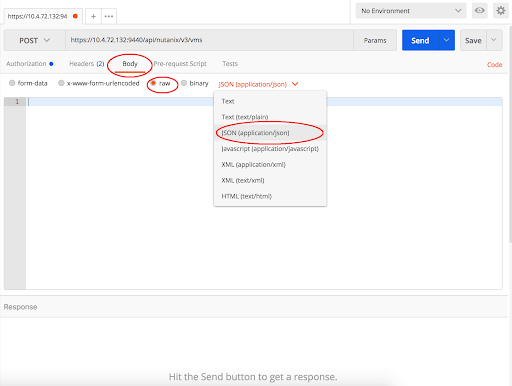Image resolution: width=512 pixels, height=386 pixels.
Task: Click the Response section header
Action: click(x=254, y=307)
